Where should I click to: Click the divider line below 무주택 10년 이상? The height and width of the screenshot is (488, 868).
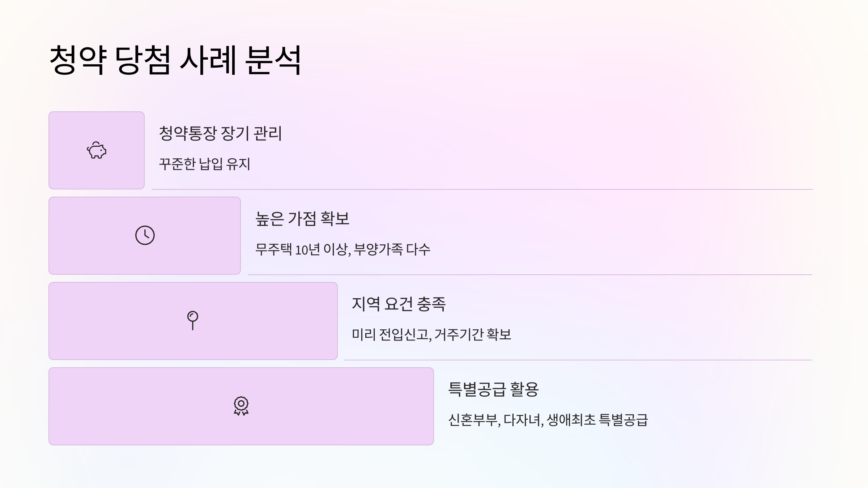[530, 274]
